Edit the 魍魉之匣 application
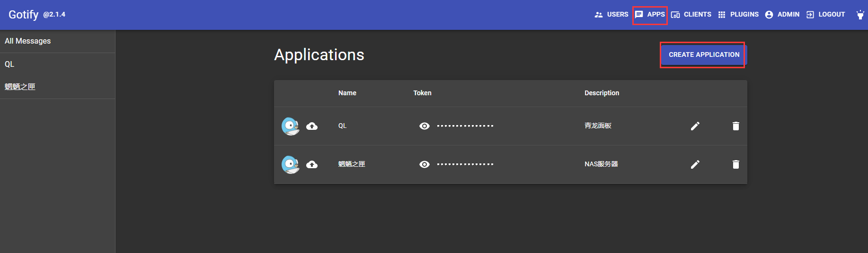 [695, 164]
